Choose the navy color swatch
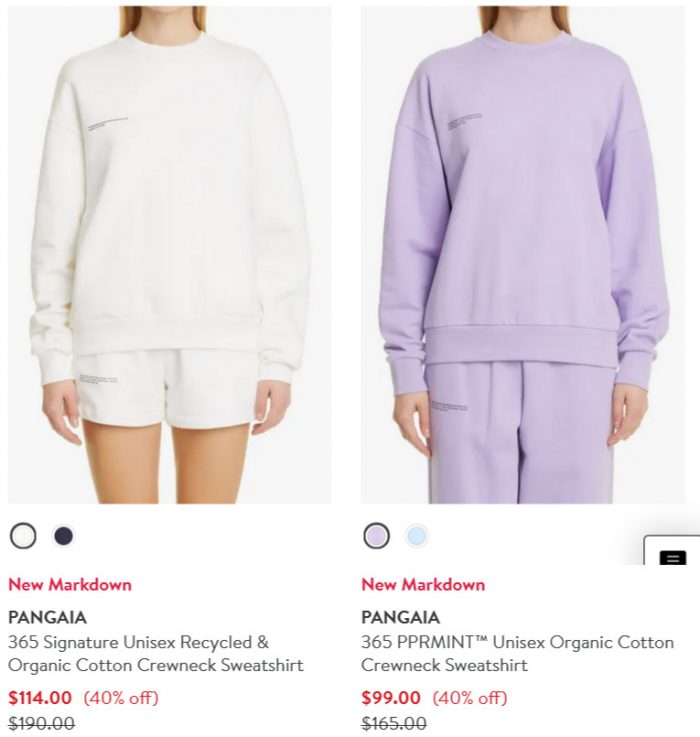The image size is (700, 737). [x=64, y=536]
